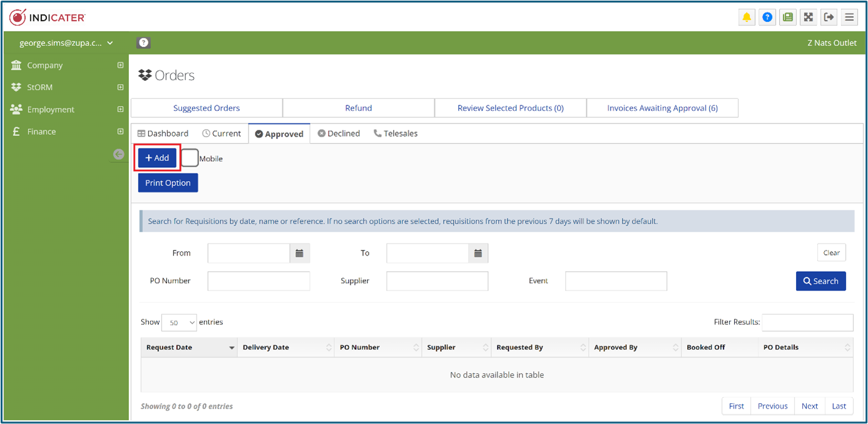Click the logout arrow icon
Image resolution: width=868 pixels, height=424 pixels.
point(829,17)
